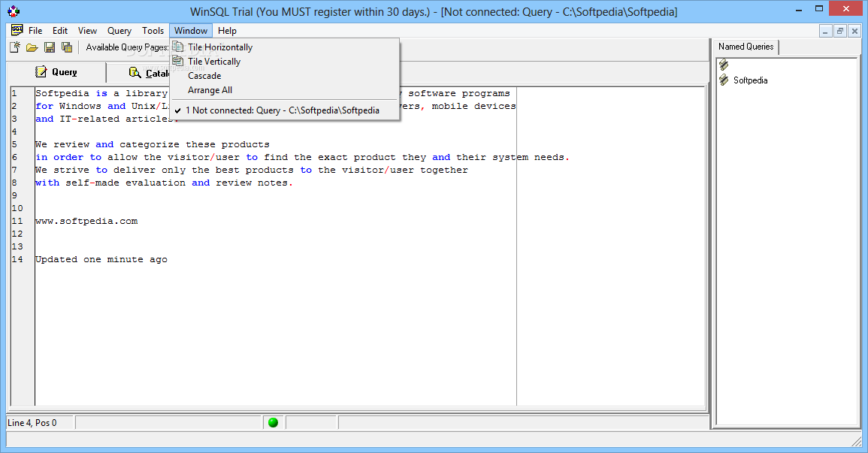Restore the inner query document window
The height and width of the screenshot is (453, 868).
pos(839,32)
